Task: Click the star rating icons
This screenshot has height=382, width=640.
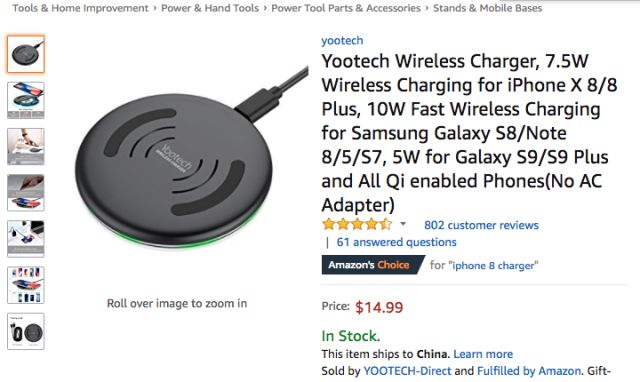Action: (x=357, y=224)
